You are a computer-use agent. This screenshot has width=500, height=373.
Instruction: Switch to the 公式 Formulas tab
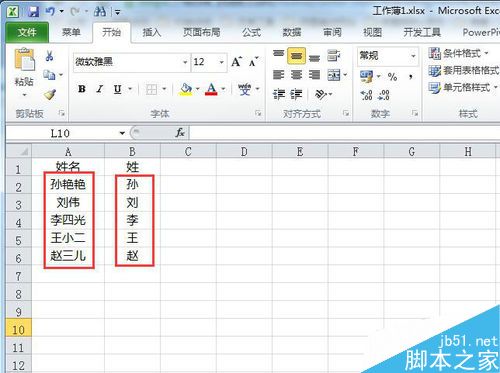pyautogui.click(x=251, y=32)
